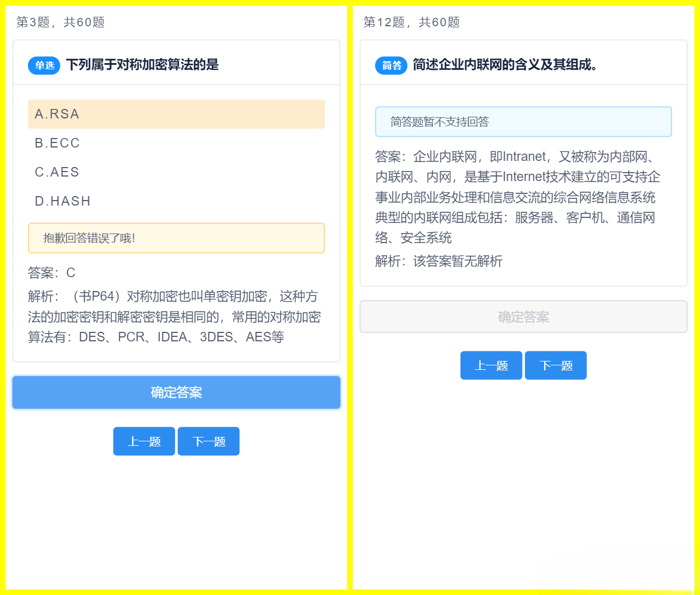Click the 确定答案 button below the choices
This screenshot has width=700, height=595.
176,392
